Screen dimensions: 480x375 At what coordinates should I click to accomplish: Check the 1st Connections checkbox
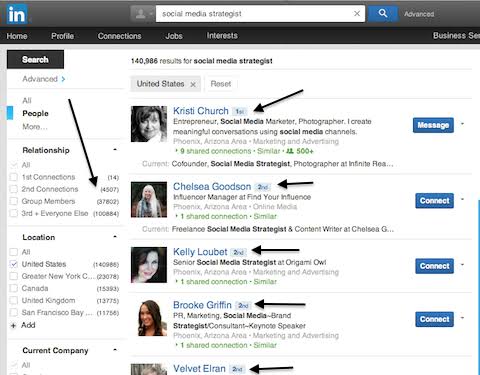tap(14, 177)
